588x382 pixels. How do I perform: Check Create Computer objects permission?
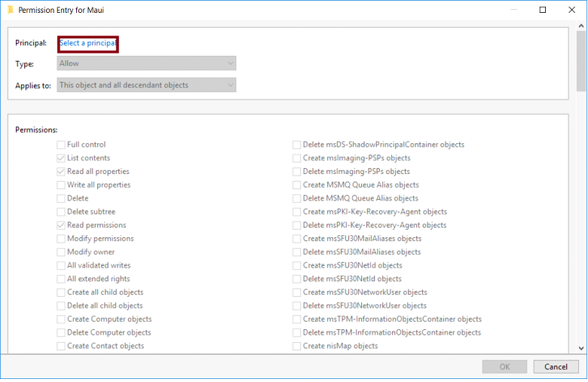pos(61,319)
